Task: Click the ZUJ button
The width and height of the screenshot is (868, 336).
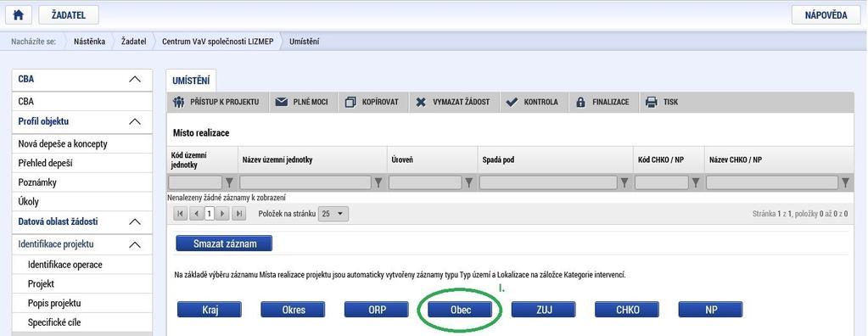Action: point(544,310)
